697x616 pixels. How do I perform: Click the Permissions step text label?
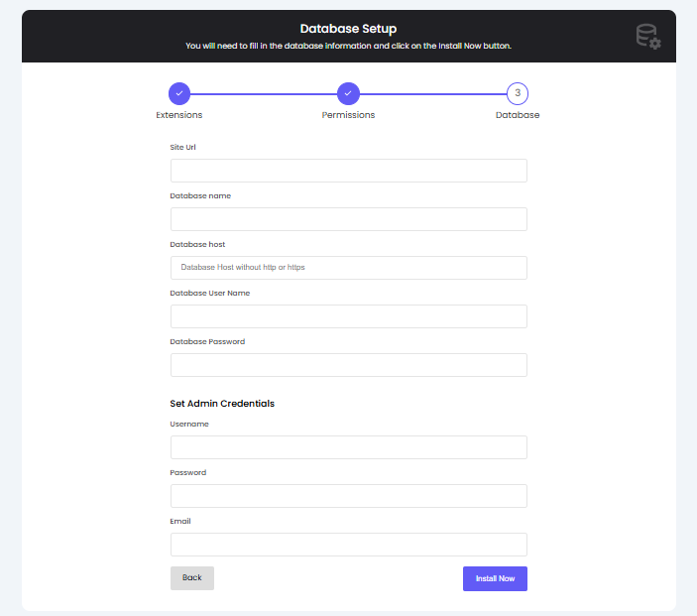(348, 115)
